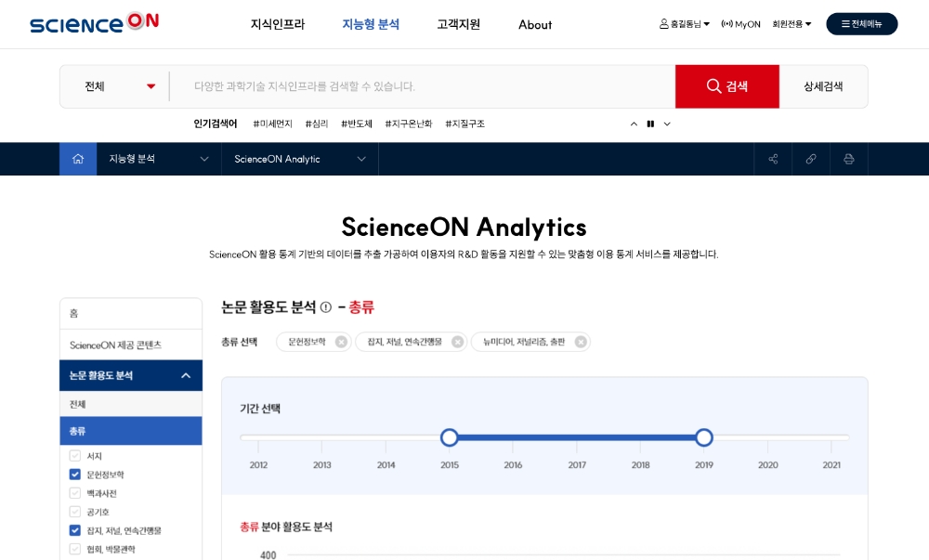Uncheck the 문헌정보학 checkbox

click(x=74, y=475)
